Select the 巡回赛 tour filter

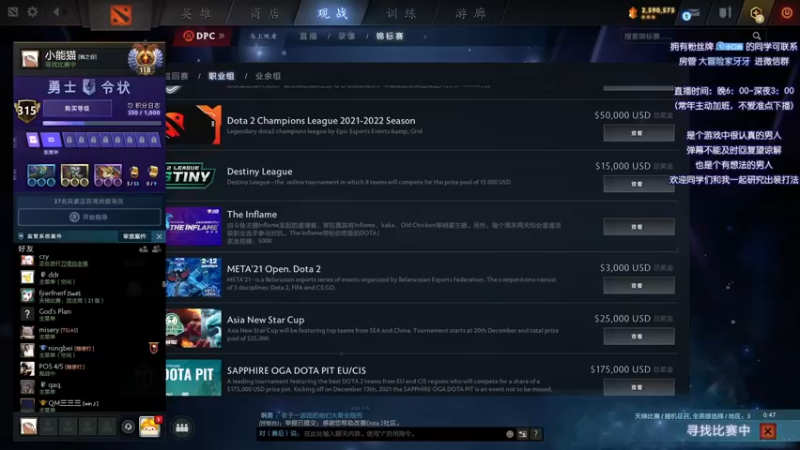point(177,76)
